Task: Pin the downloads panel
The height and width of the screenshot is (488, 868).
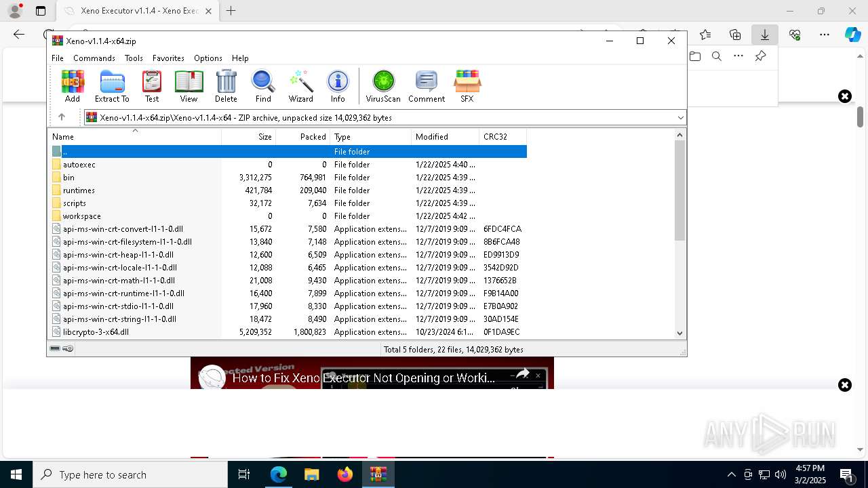Action: 760,56
